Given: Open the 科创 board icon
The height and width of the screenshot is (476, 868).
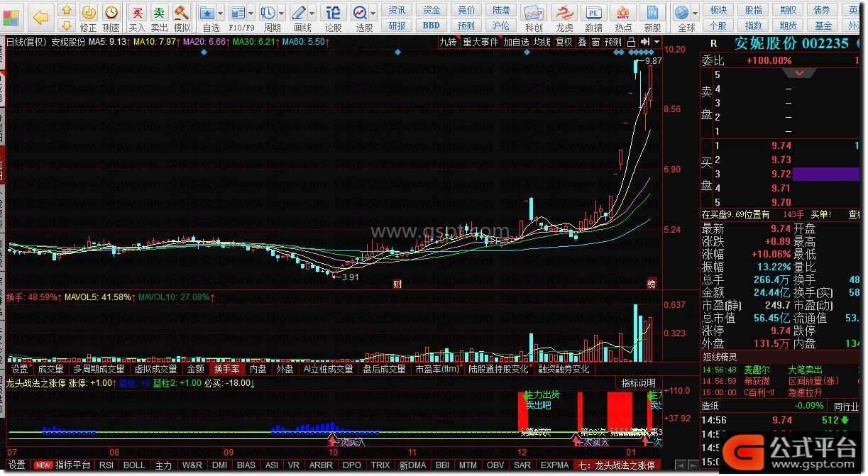Looking at the screenshot, I should (x=534, y=13).
